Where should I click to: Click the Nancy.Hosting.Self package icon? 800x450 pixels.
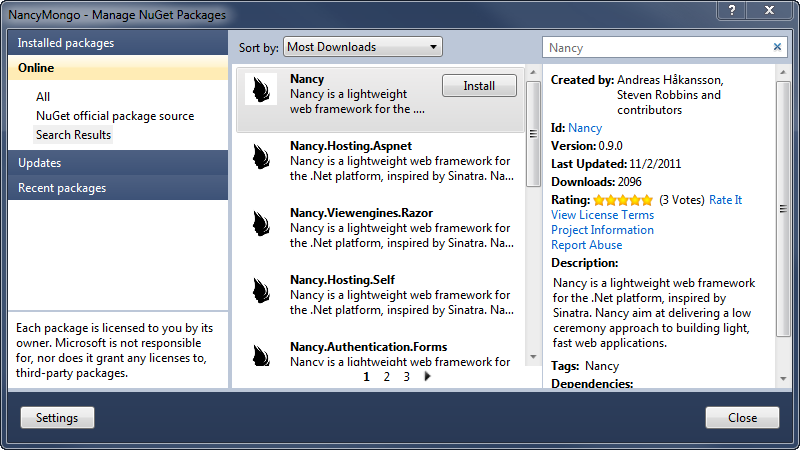coord(261,290)
